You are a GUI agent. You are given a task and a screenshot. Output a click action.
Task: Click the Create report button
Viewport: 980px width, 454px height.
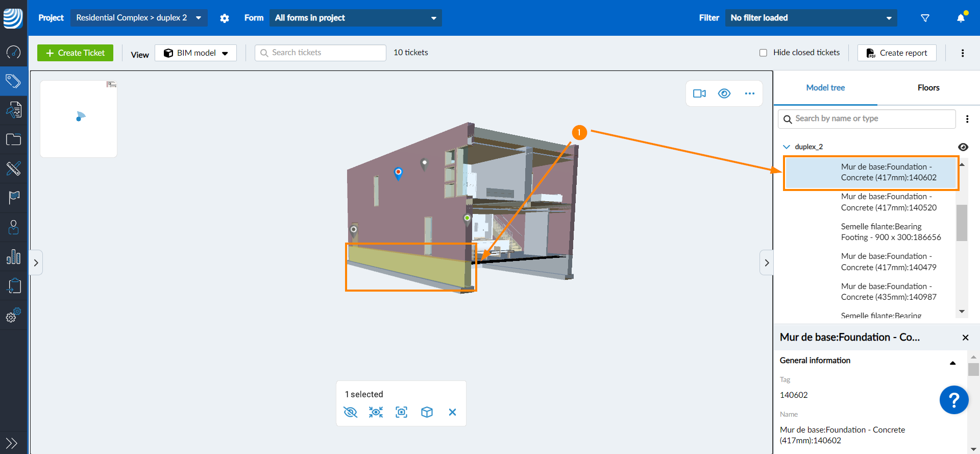[897, 53]
